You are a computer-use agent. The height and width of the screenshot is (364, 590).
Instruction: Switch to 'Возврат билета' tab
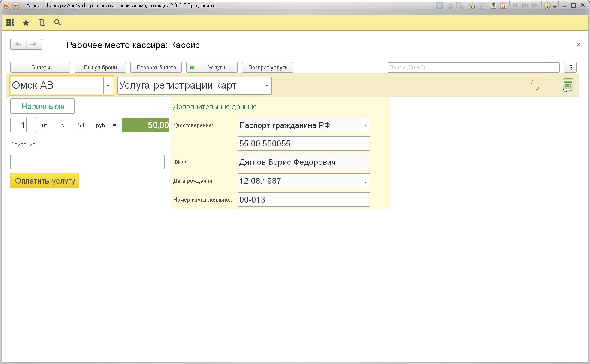(156, 67)
